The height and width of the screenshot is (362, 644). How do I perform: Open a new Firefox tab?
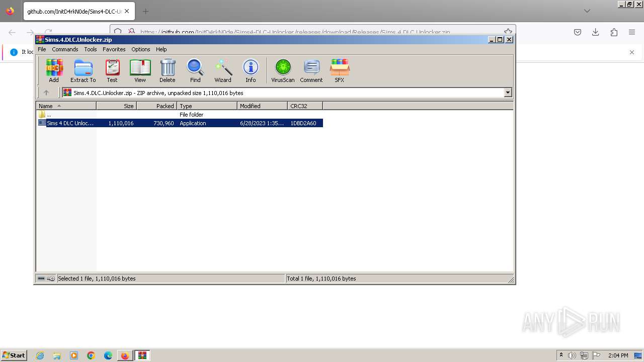[x=145, y=11]
